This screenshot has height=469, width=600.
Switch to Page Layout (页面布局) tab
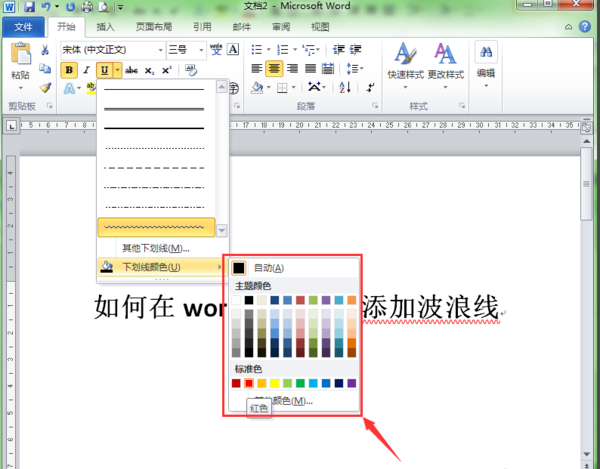coord(154,27)
